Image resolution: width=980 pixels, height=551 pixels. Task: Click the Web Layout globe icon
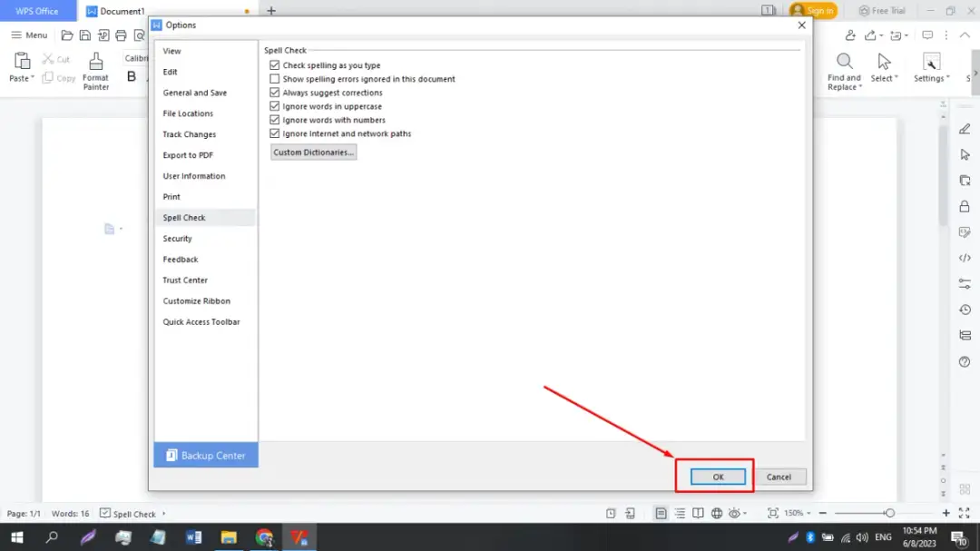tap(717, 513)
